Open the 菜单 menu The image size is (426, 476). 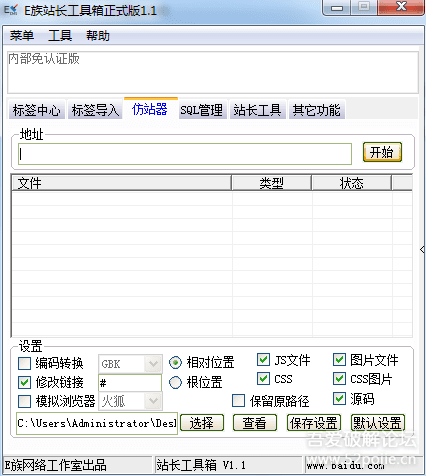(22, 35)
